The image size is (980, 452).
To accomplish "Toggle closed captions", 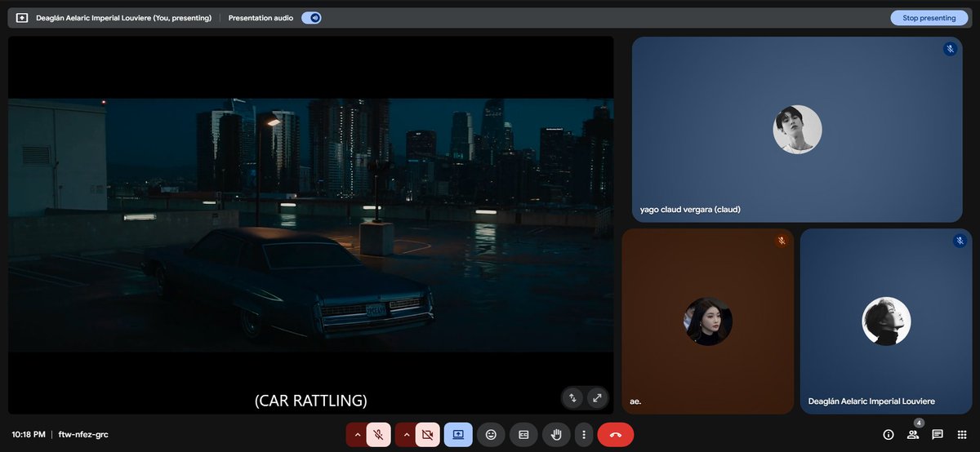I will pos(523,435).
